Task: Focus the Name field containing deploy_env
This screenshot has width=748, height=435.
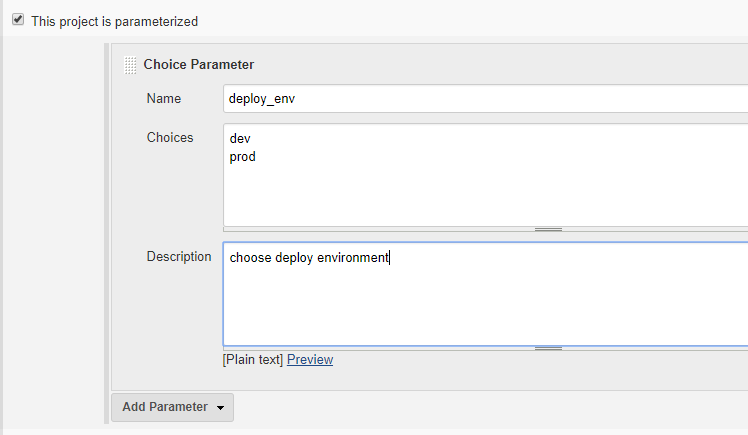Action: point(486,99)
